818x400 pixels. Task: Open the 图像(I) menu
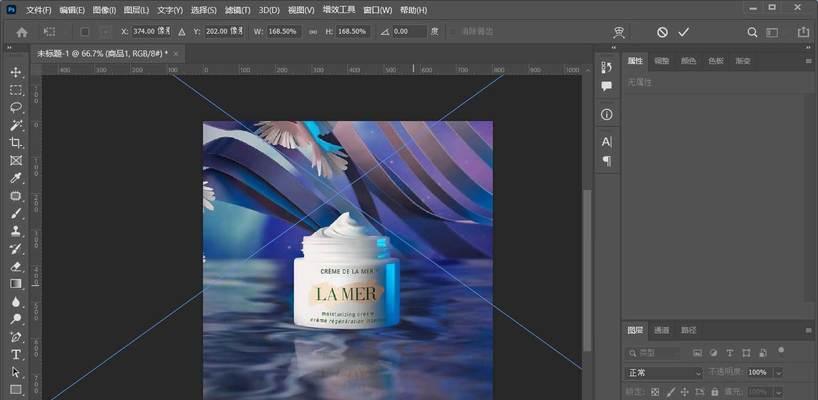coord(104,10)
